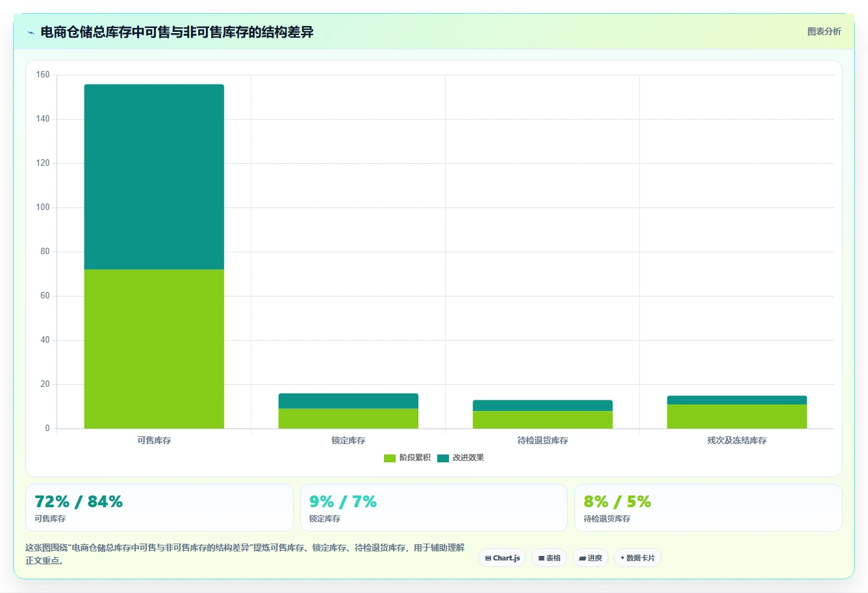Click the 残次及冻结库存 x-axis label
This screenshot has height=593, width=868.
(737, 441)
